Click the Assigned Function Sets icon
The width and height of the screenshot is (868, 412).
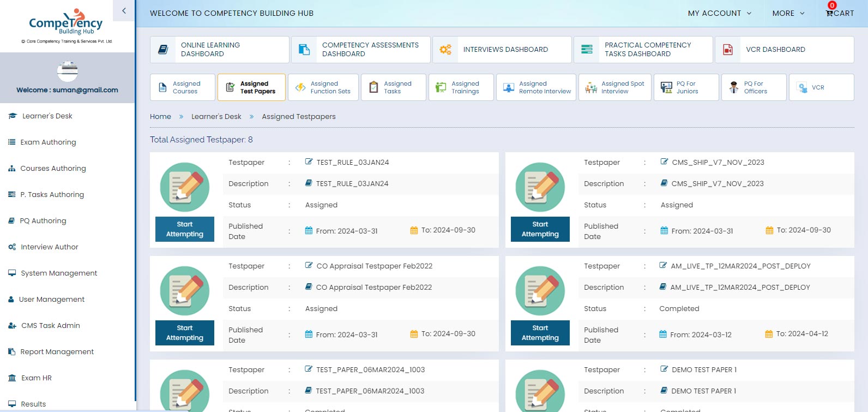pos(300,87)
